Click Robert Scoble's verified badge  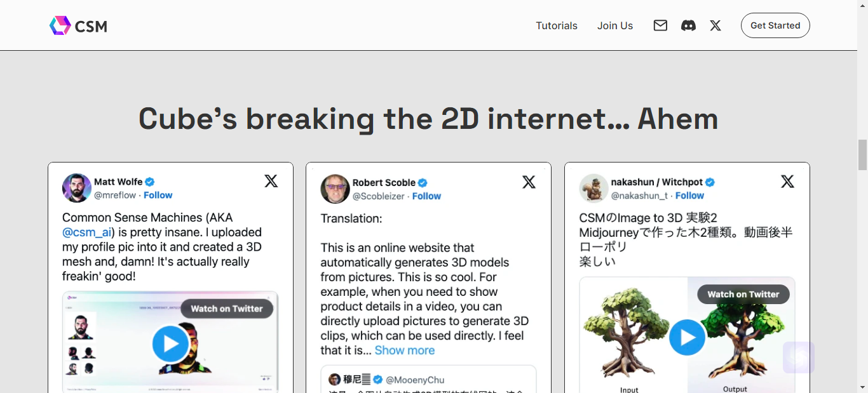(423, 182)
